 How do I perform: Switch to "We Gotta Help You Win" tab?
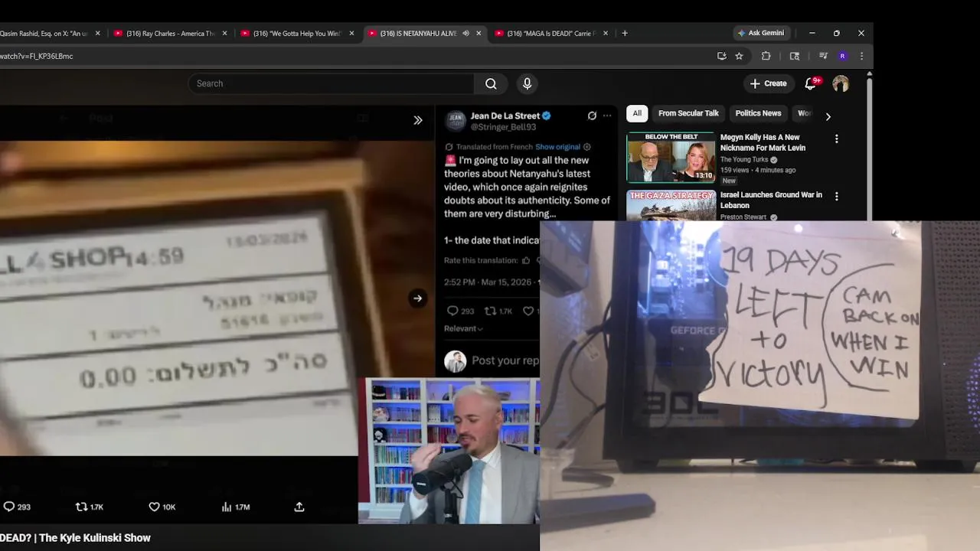click(x=297, y=33)
